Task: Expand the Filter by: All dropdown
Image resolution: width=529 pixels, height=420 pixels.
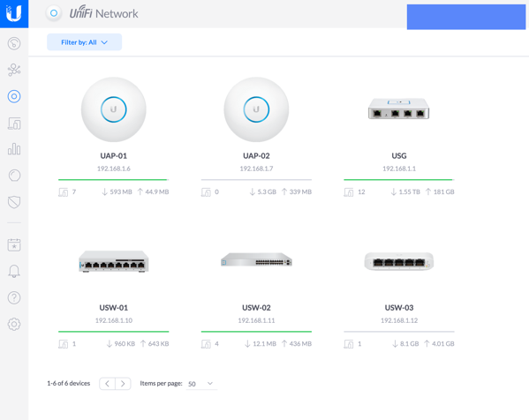Action: point(85,42)
